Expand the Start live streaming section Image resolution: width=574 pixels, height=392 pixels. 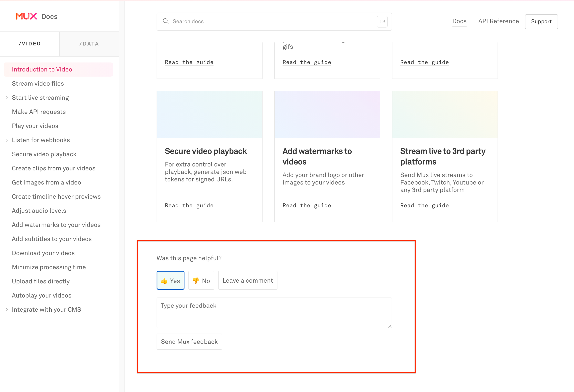pyautogui.click(x=7, y=98)
